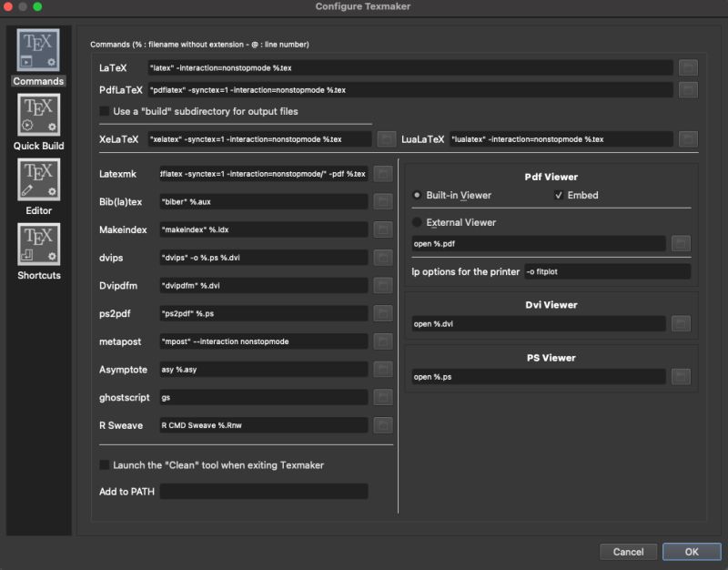Edit the ps2pdf command field
Viewport: 728px width, 570px height.
point(264,313)
